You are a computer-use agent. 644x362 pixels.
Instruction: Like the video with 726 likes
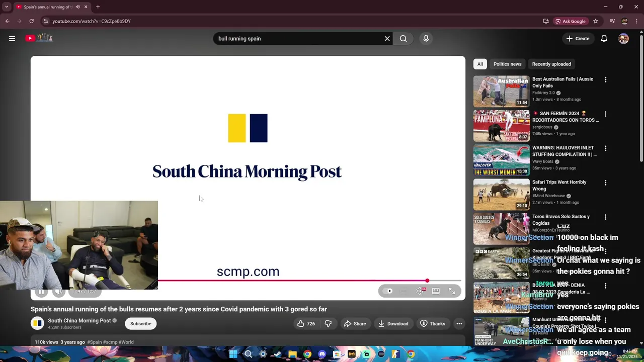[x=306, y=324]
